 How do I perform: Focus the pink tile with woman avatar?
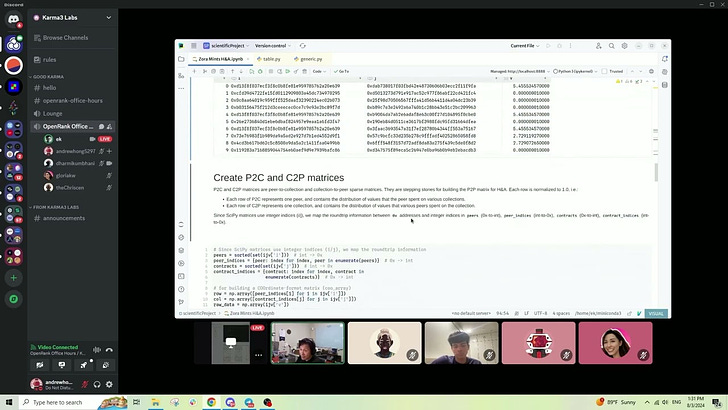(x=616, y=343)
